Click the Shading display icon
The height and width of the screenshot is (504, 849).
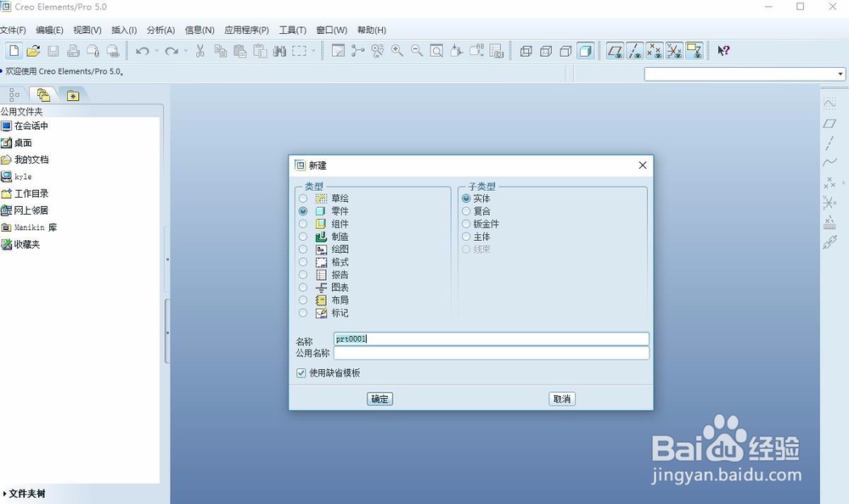click(x=585, y=51)
